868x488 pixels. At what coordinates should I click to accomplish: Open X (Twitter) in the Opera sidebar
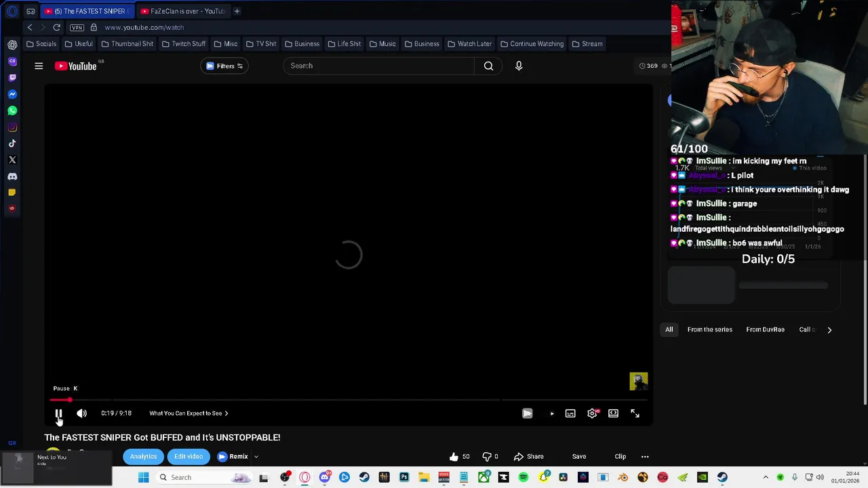tap(12, 160)
